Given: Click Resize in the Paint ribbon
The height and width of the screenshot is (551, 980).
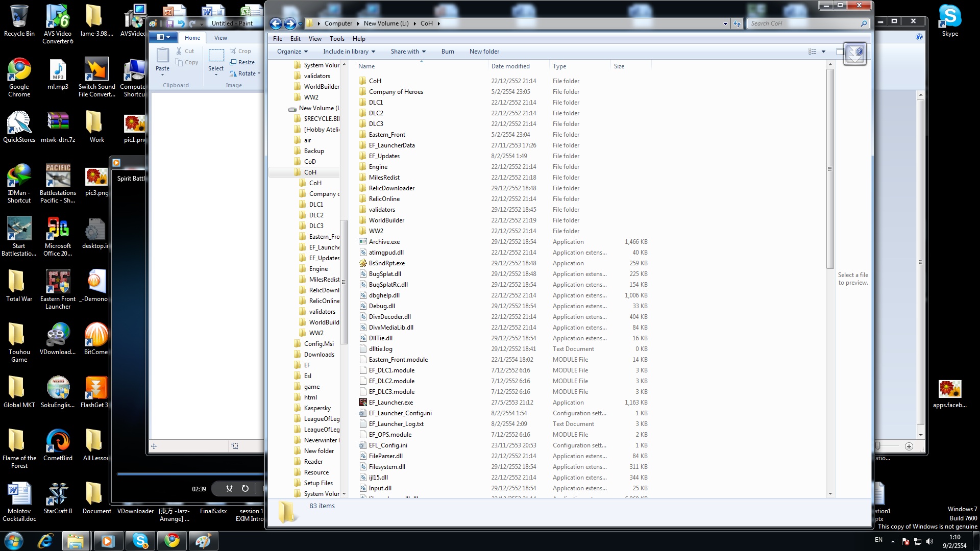Looking at the screenshot, I should [x=242, y=62].
